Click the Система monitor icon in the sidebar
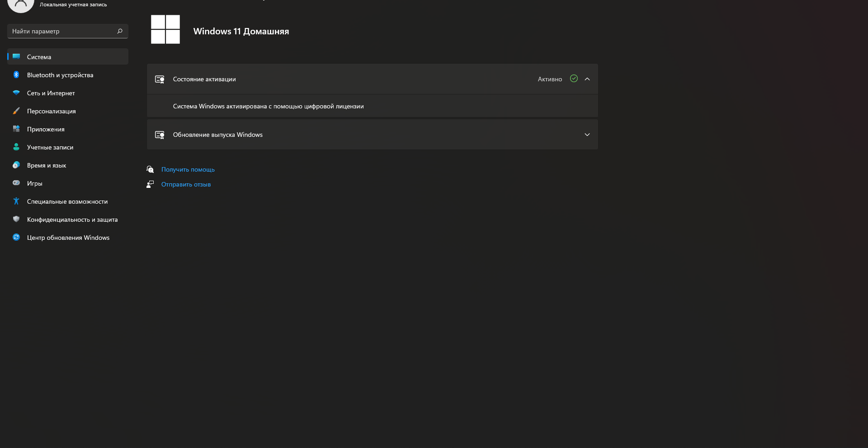 (16, 56)
